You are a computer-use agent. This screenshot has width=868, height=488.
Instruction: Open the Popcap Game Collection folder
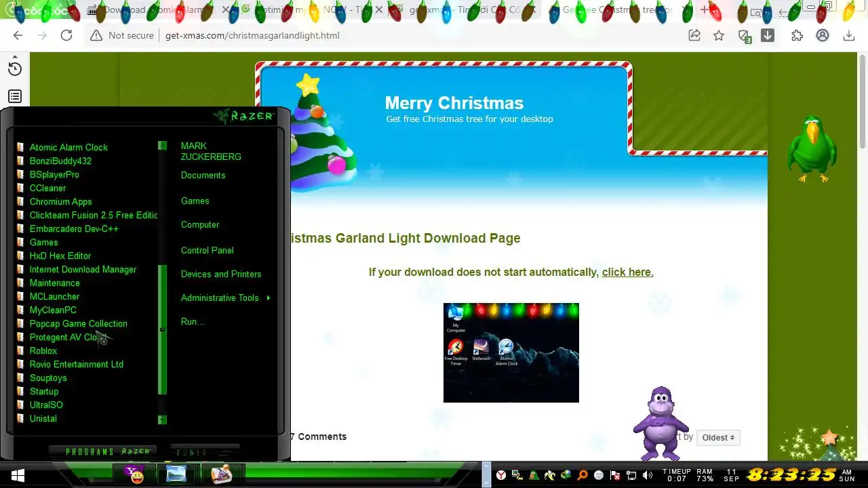click(78, 323)
